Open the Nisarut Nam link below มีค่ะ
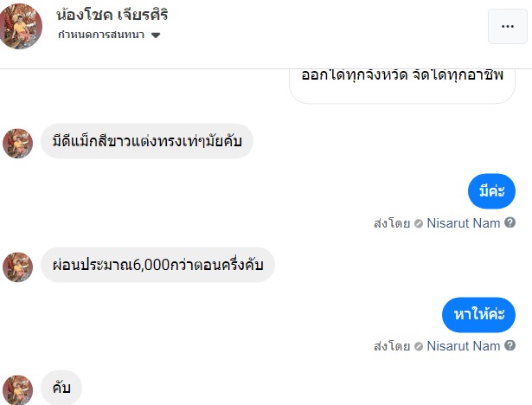 click(464, 222)
